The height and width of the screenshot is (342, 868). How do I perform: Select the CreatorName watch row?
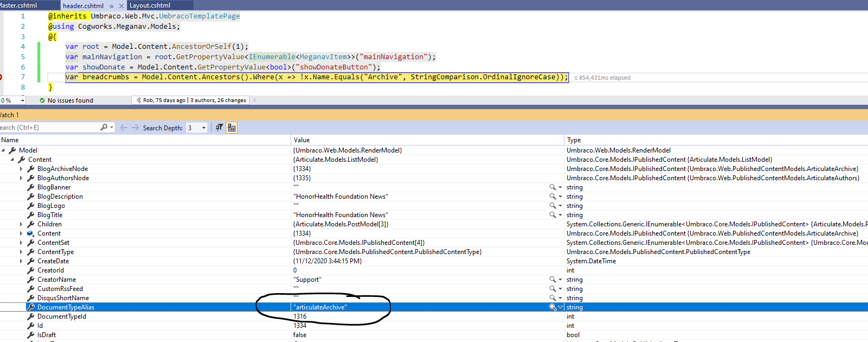[434, 280]
